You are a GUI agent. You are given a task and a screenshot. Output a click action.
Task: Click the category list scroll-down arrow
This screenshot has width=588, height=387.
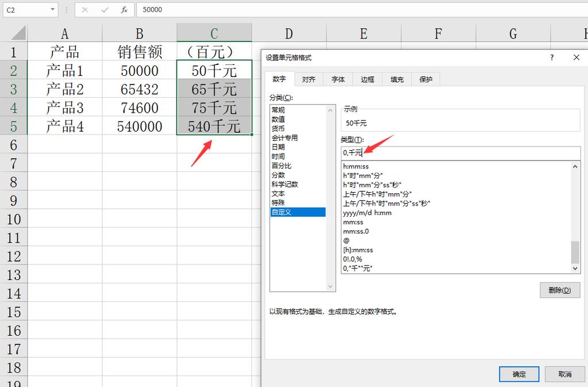[330, 286]
